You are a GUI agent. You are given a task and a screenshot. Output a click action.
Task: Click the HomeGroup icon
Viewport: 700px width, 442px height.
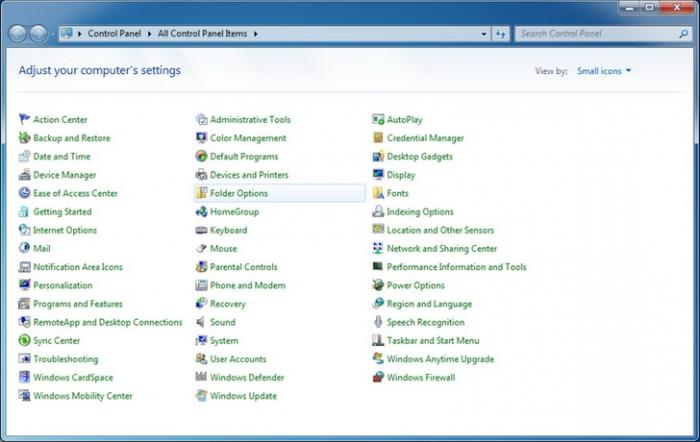coord(201,212)
